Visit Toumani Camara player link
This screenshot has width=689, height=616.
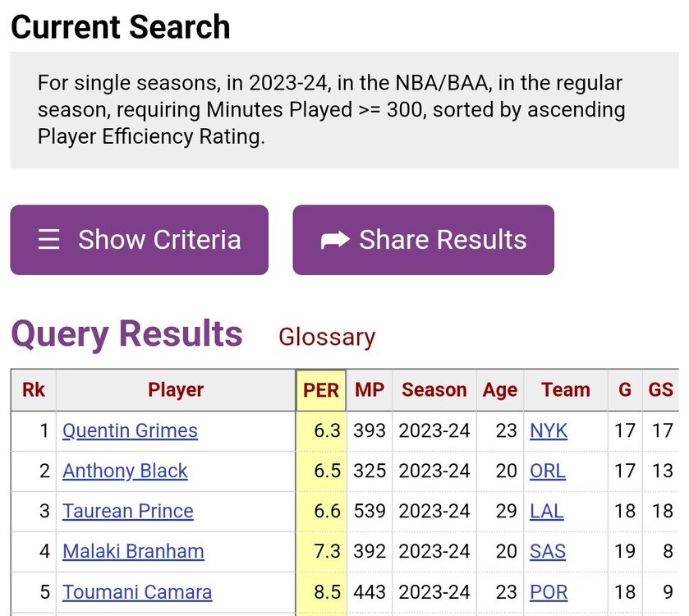pos(137,591)
